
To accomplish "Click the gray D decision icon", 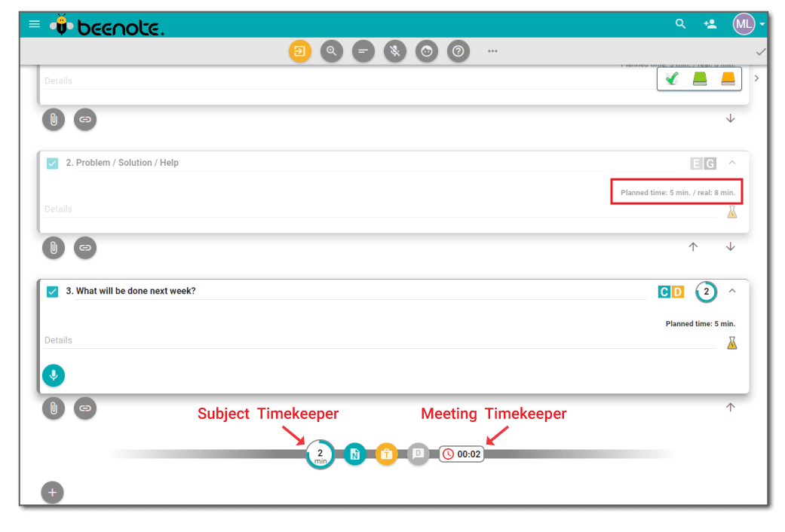I will (x=418, y=454).
